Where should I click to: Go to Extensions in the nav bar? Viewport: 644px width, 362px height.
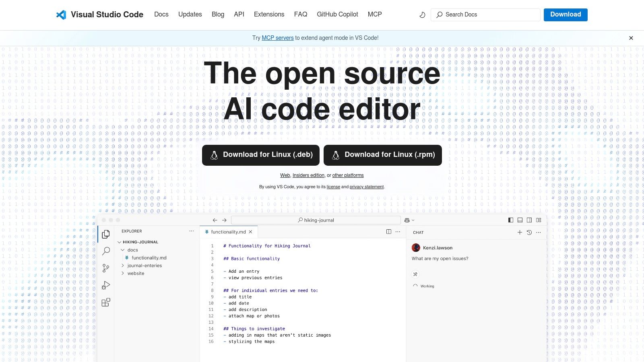(269, 14)
